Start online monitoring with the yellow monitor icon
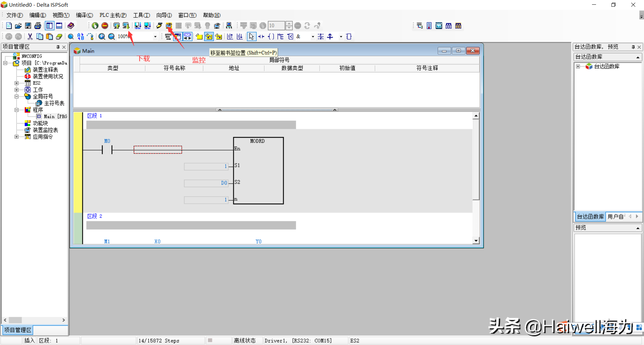644x345 pixels. click(169, 26)
